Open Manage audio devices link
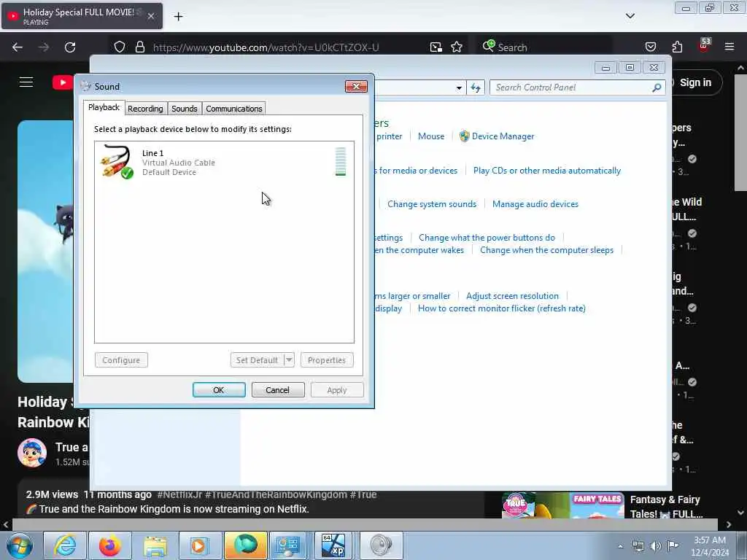Image resolution: width=747 pixels, height=560 pixels. 535,204
